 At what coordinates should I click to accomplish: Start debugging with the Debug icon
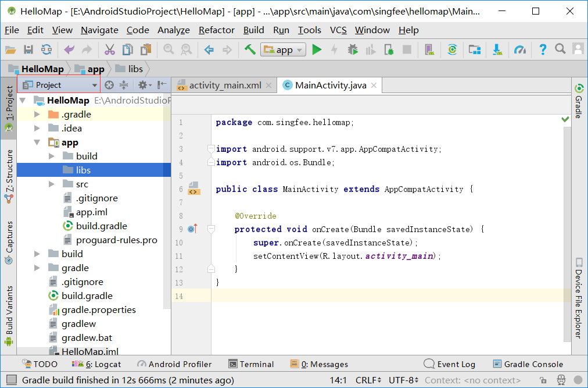(353, 49)
